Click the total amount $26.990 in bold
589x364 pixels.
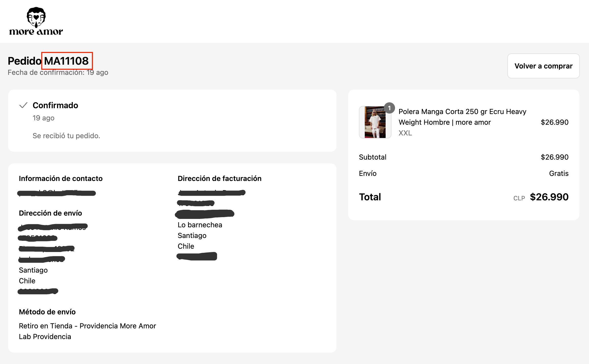(549, 197)
